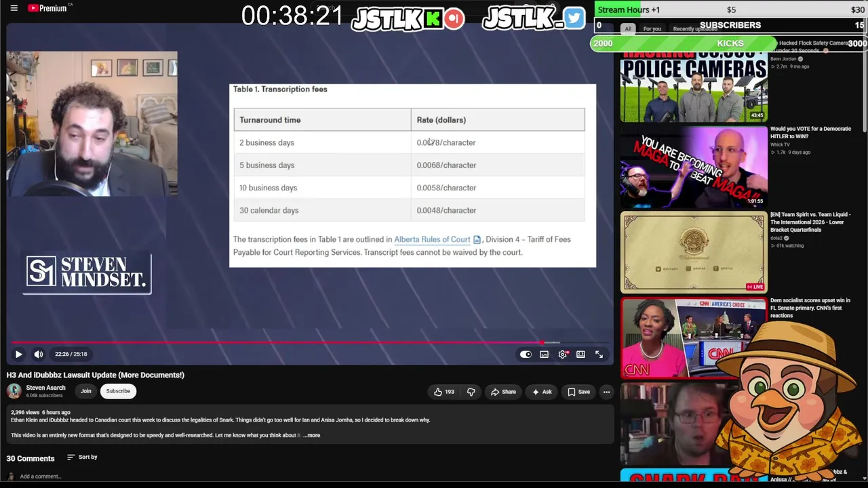Image resolution: width=868 pixels, height=488 pixels.
Task: Open the Team Spirit vs. Team Liquid title
Action: point(810,222)
